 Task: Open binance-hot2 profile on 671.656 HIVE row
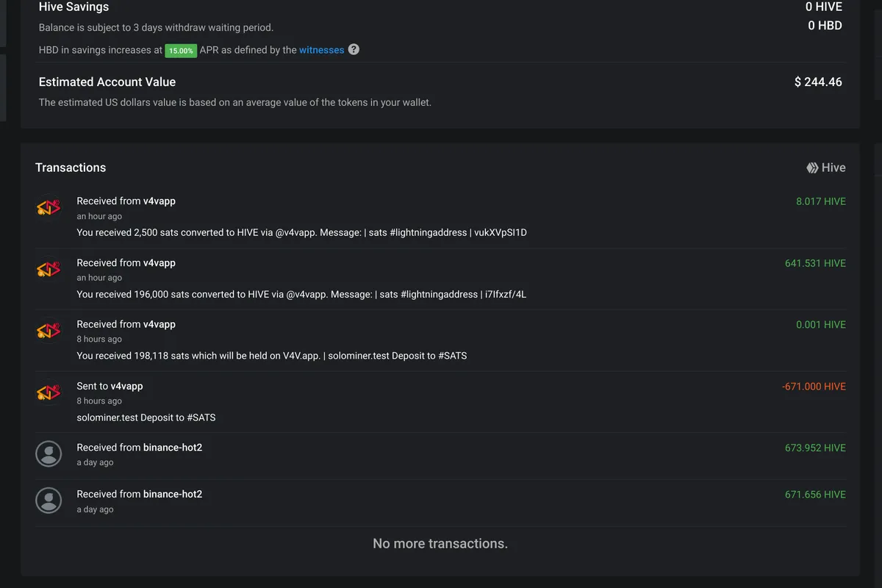(173, 494)
